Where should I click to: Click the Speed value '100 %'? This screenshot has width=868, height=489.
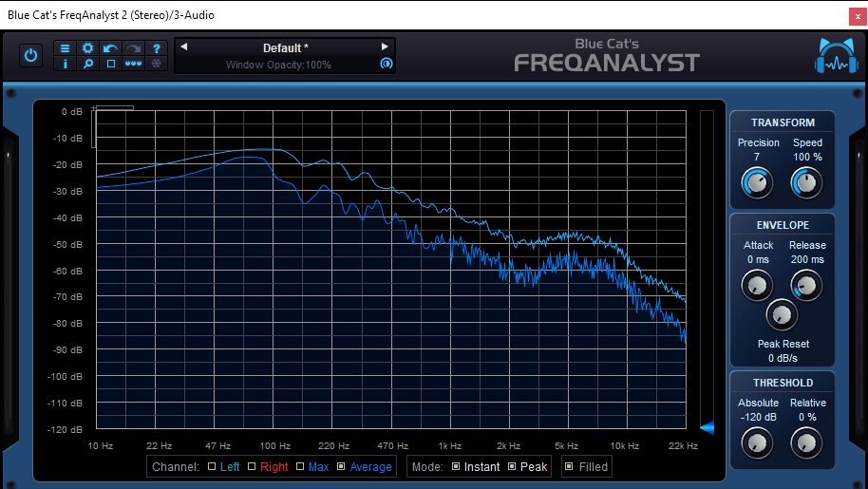807,157
